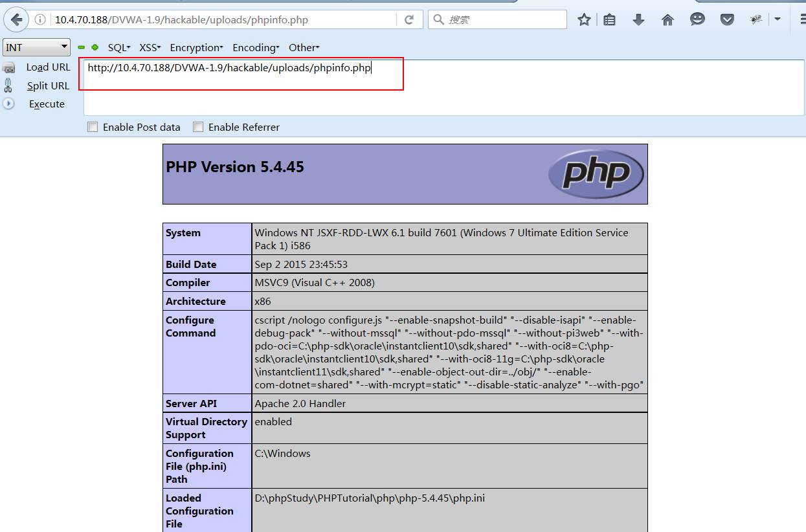Click the HackBar green plus icon
This screenshot has width=806, height=532.
pos(95,47)
